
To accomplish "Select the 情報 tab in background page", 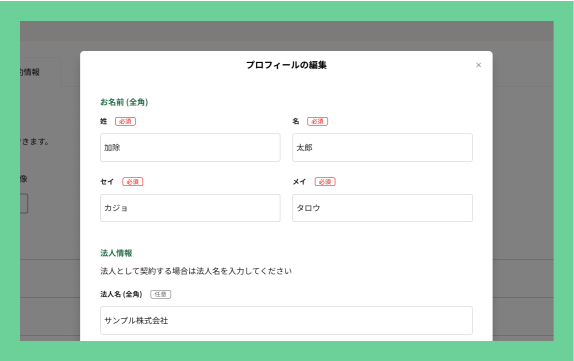I will tap(40, 72).
